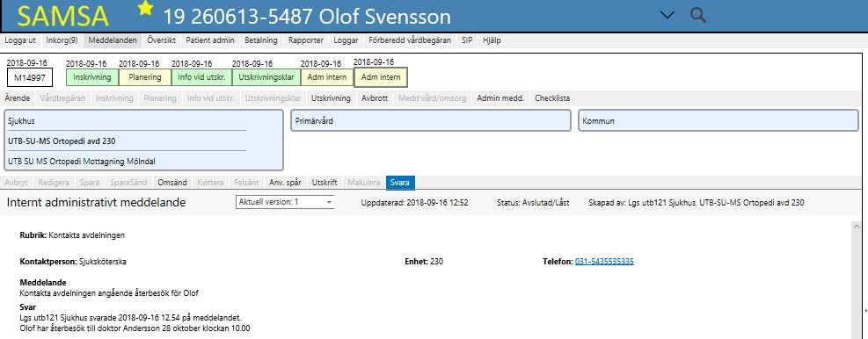Open the Översikt menu
The width and height of the screenshot is (868, 339).
point(162,40)
